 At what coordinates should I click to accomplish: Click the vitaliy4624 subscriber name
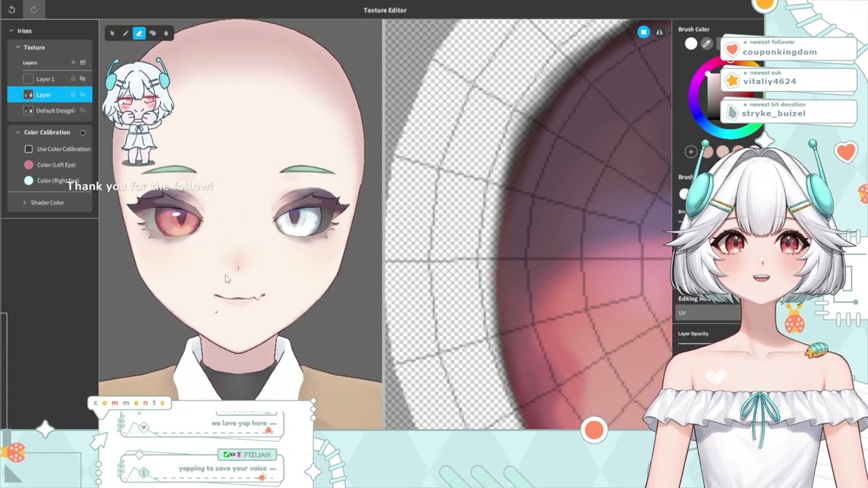click(769, 81)
